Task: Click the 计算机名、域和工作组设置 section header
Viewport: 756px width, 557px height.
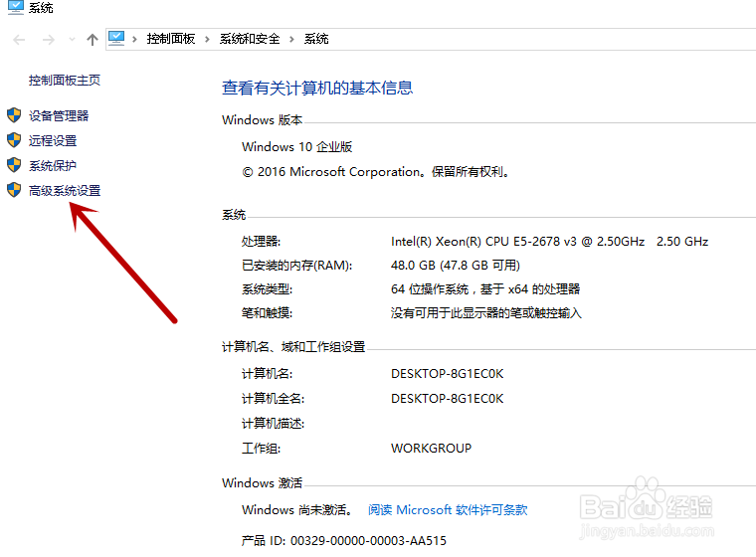Action: (293, 347)
